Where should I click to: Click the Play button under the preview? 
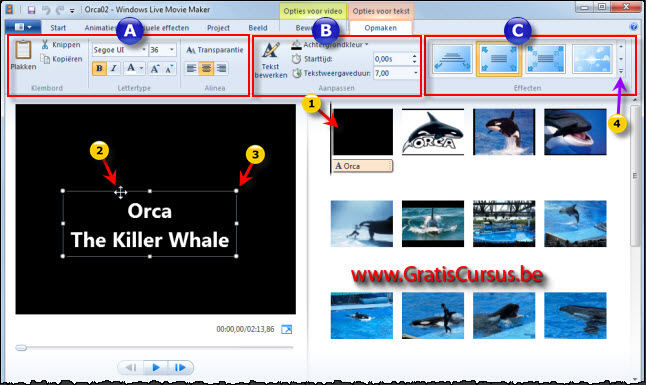pyautogui.click(x=156, y=367)
